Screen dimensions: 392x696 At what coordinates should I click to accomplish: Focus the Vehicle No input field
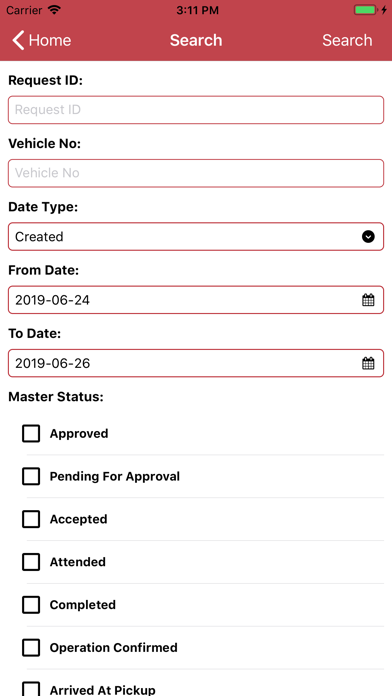pyautogui.click(x=196, y=173)
